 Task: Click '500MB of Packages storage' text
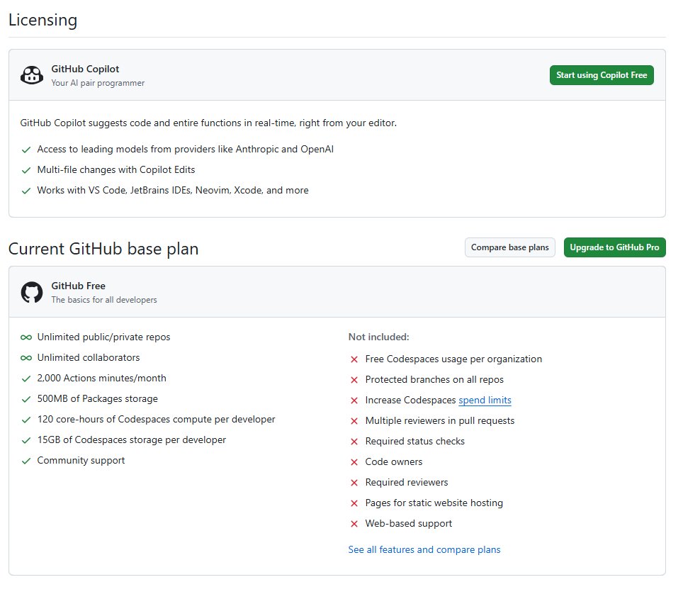98,399
